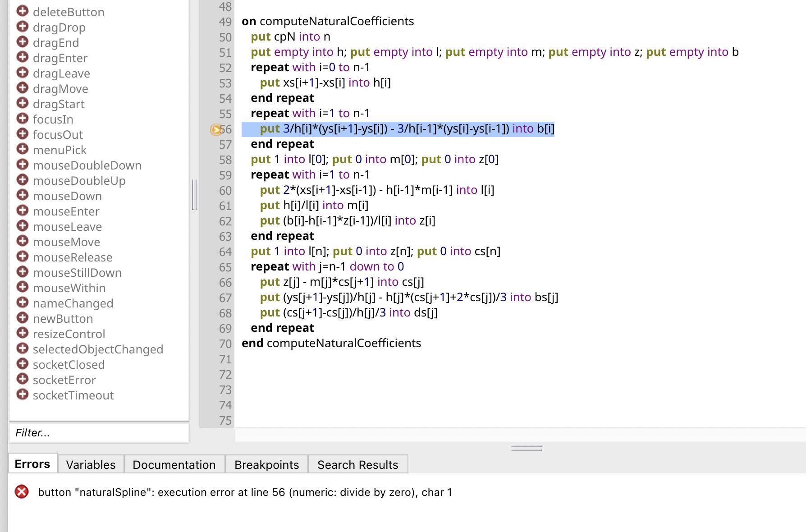Image resolution: width=806 pixels, height=532 pixels.
Task: Click the plus icon next to focusIn
Action: pos(22,119)
